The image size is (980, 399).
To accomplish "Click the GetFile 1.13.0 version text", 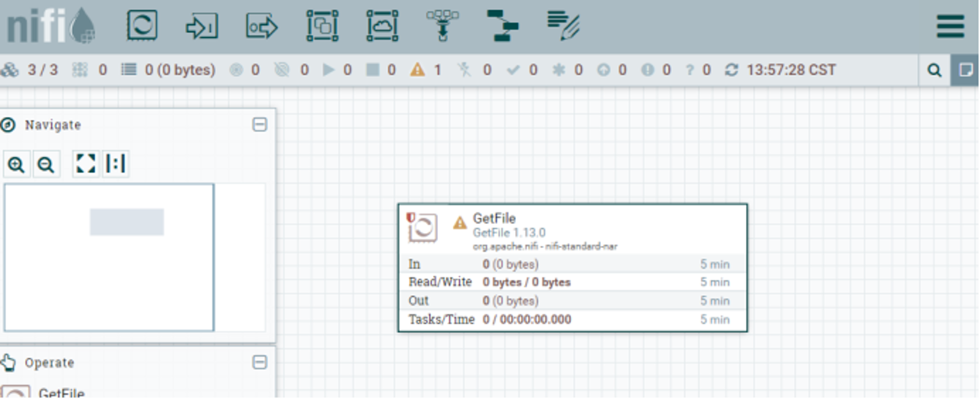I will tap(509, 233).
